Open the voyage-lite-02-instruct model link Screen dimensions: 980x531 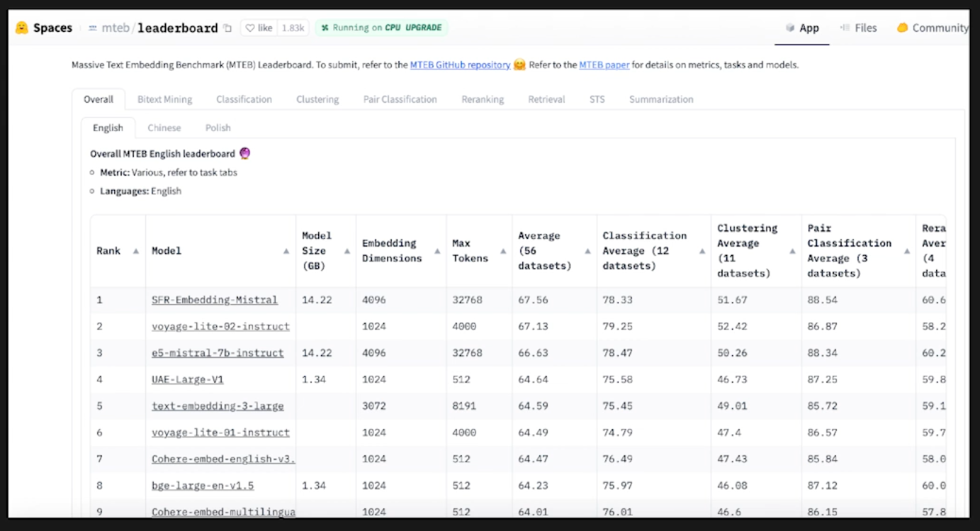click(220, 326)
